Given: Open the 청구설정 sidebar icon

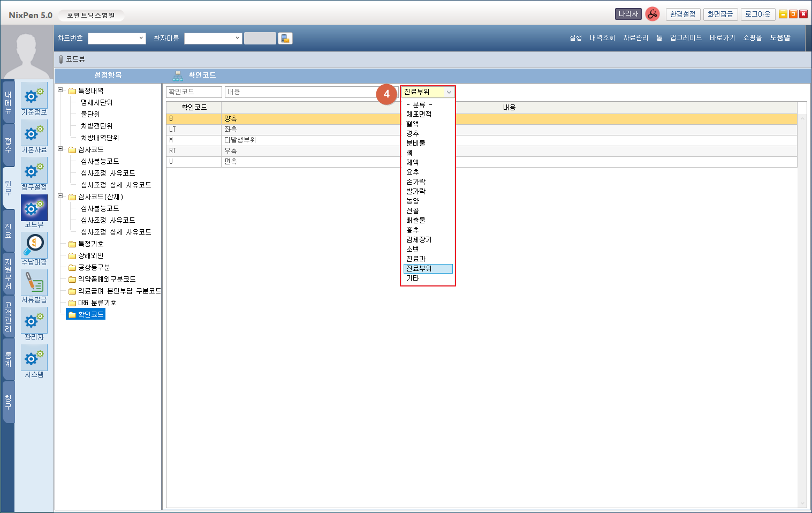Looking at the screenshot, I should coord(34,171).
